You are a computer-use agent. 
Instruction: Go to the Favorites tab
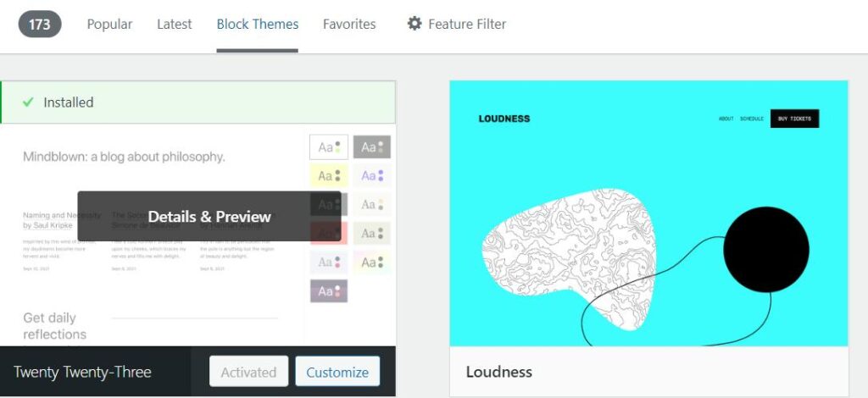349,25
